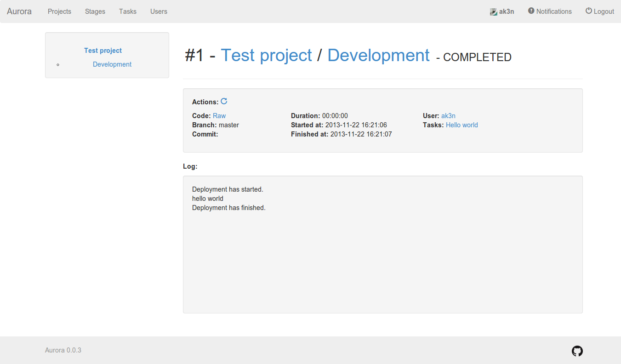621x364 pixels.
Task: Click the ak3n avatar image in navbar
Action: click(494, 12)
